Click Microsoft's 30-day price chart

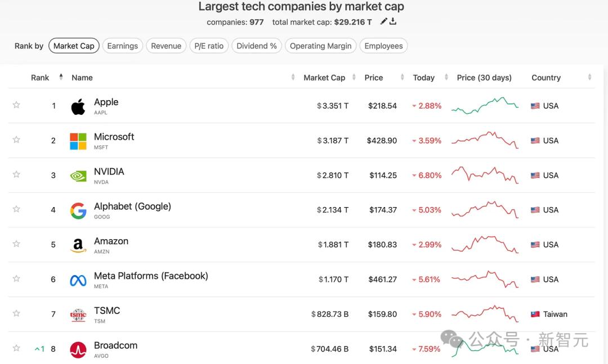coord(485,140)
